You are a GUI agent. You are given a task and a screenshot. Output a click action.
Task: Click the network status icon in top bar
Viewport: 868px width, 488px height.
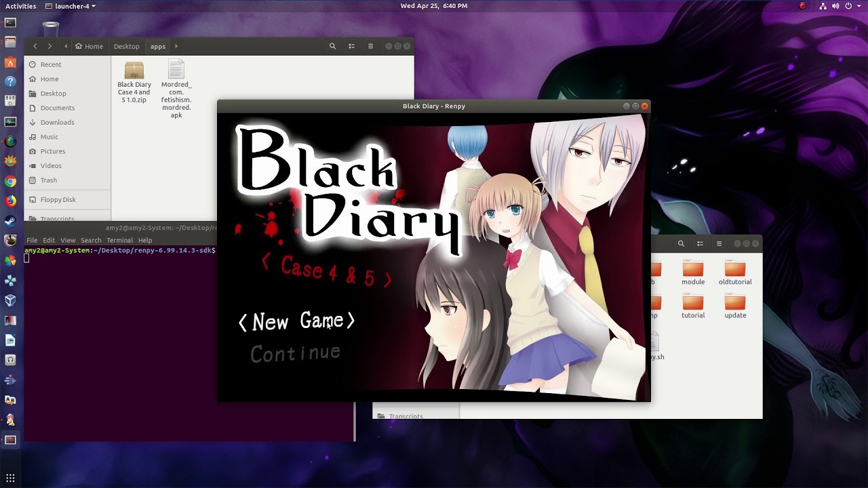[823, 6]
